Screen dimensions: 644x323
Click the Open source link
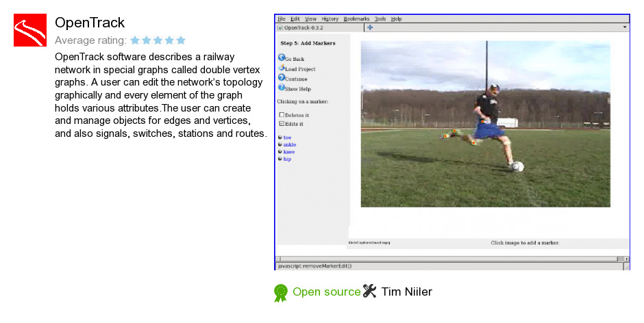click(327, 292)
